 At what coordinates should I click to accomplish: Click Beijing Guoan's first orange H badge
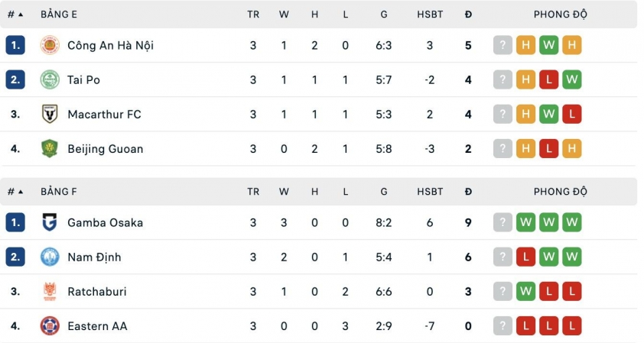pos(525,149)
